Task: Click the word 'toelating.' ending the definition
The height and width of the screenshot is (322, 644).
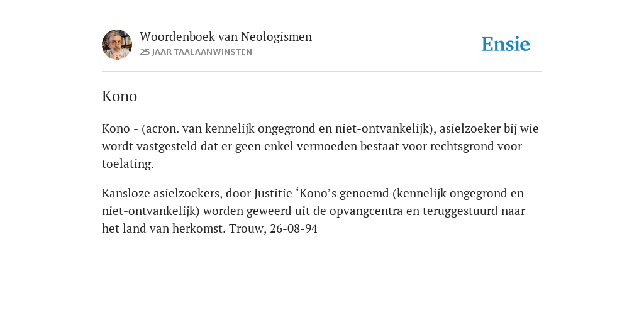Action: (128, 164)
